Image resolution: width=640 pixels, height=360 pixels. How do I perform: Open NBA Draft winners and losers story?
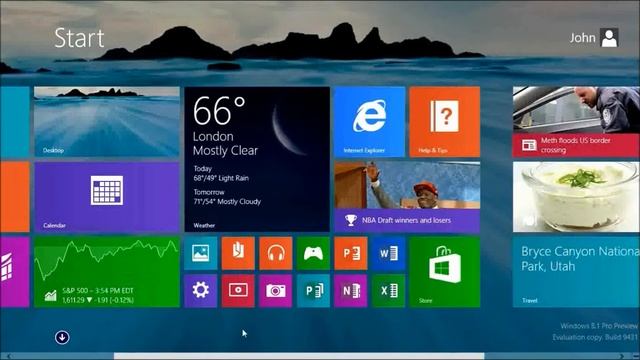pyautogui.click(x=407, y=197)
